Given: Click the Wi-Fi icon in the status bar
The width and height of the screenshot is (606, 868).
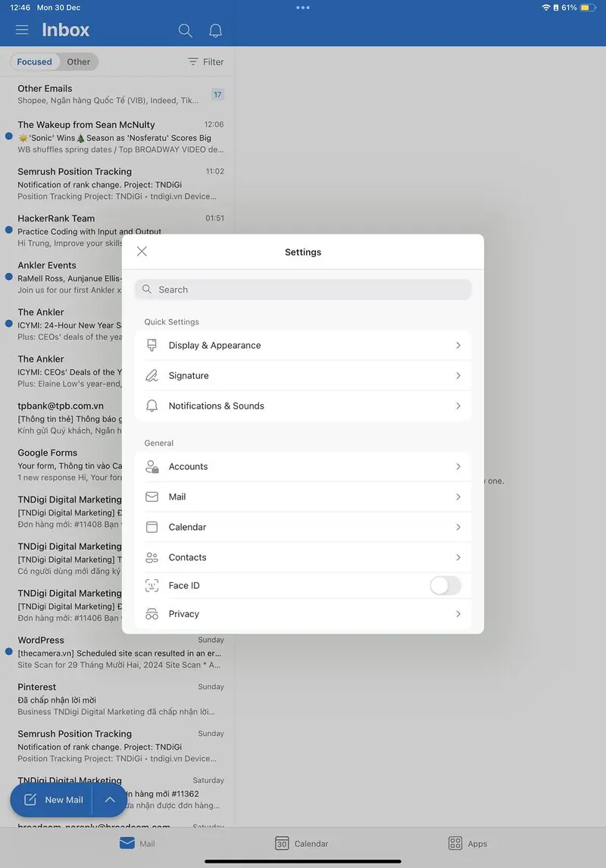Looking at the screenshot, I should click(546, 8).
